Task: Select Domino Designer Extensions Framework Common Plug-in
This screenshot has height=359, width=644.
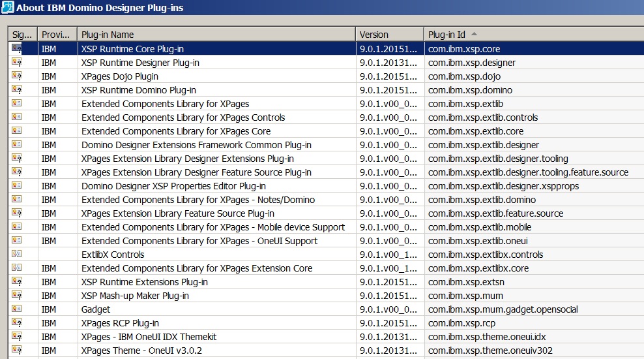Action: [x=196, y=145]
